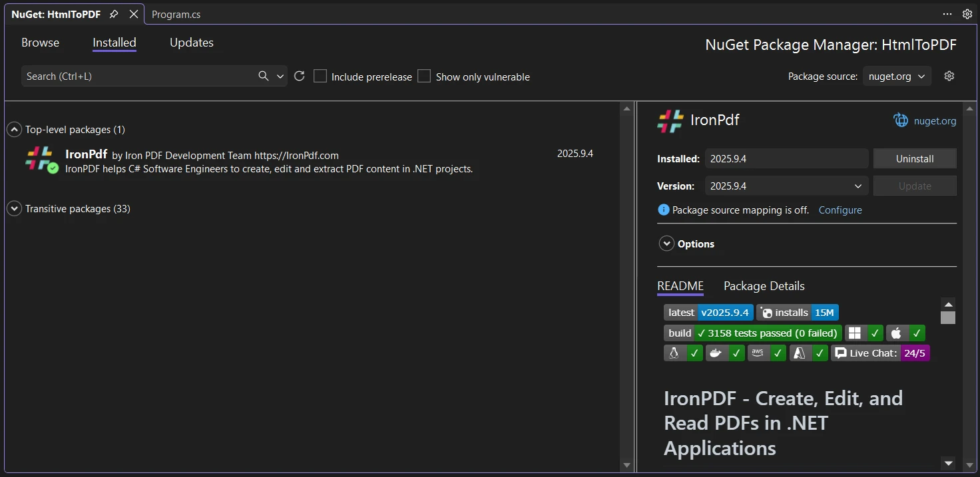Screen dimensions: 980x477
Task: Click the ellipsis tab overflow icon
Action: pyautogui.click(x=947, y=14)
